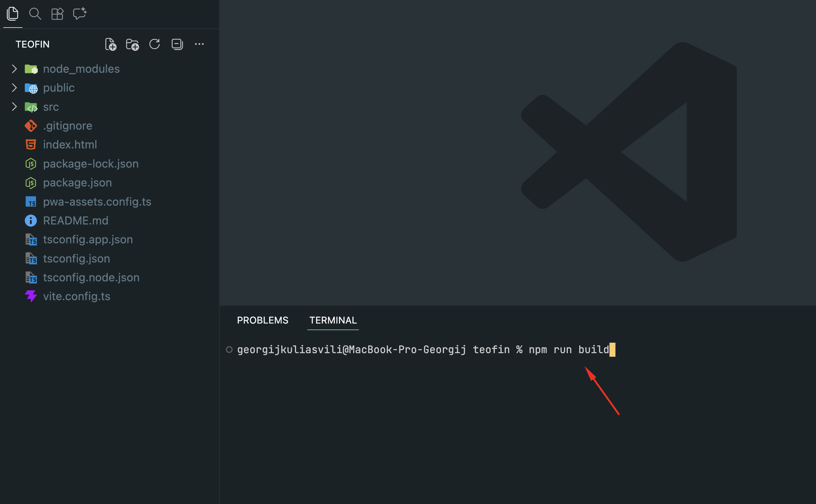Refresh the Explorer file tree

(x=155, y=44)
